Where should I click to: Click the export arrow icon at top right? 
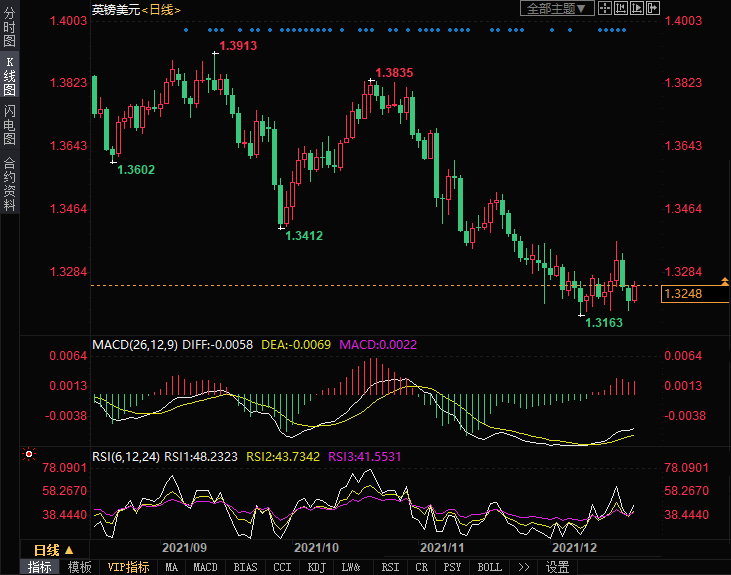(654, 9)
